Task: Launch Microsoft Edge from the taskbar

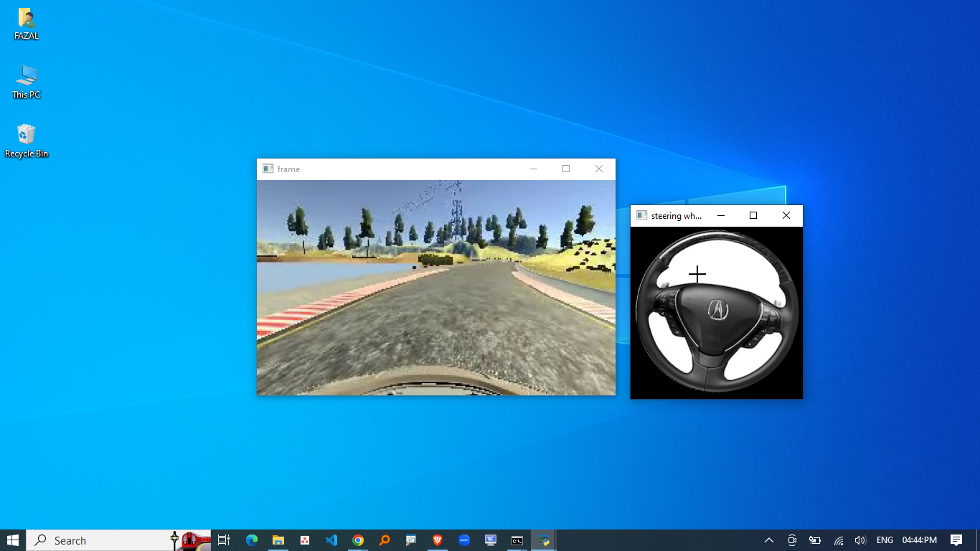Action: click(x=251, y=540)
